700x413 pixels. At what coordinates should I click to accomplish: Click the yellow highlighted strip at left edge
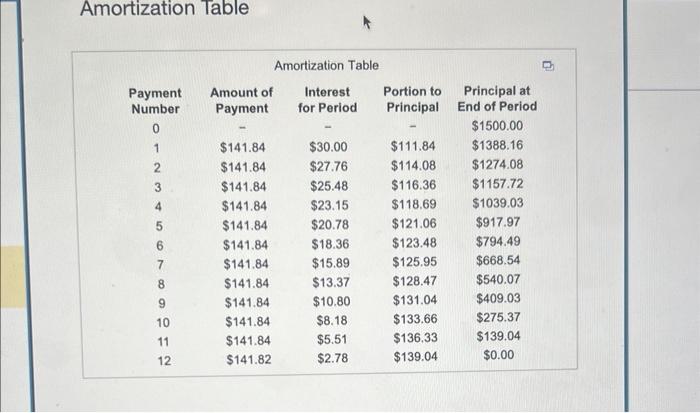click(x=12, y=276)
